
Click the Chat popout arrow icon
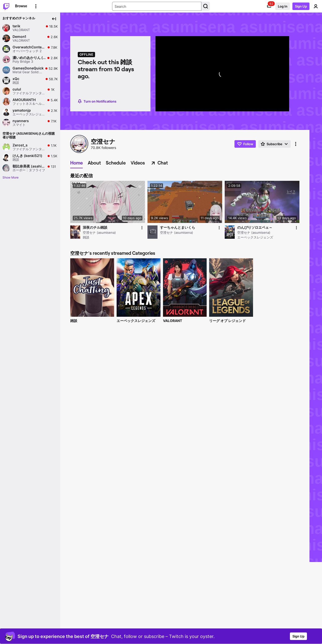(x=153, y=163)
